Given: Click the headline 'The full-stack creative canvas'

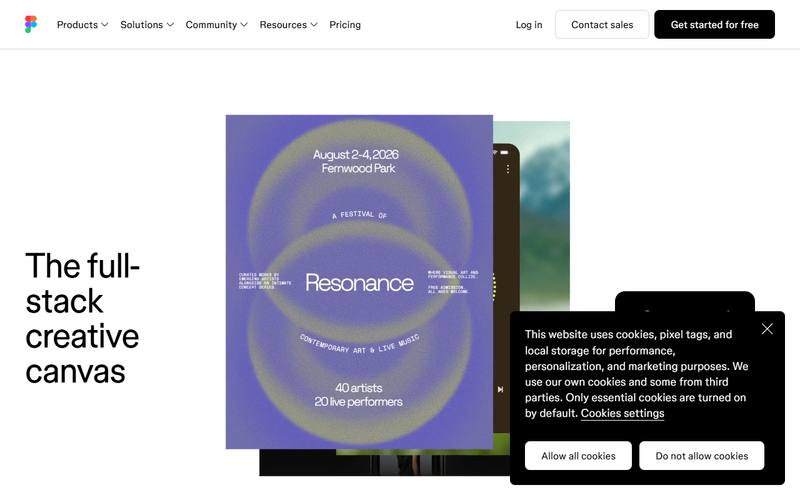Looking at the screenshot, I should (x=83, y=318).
